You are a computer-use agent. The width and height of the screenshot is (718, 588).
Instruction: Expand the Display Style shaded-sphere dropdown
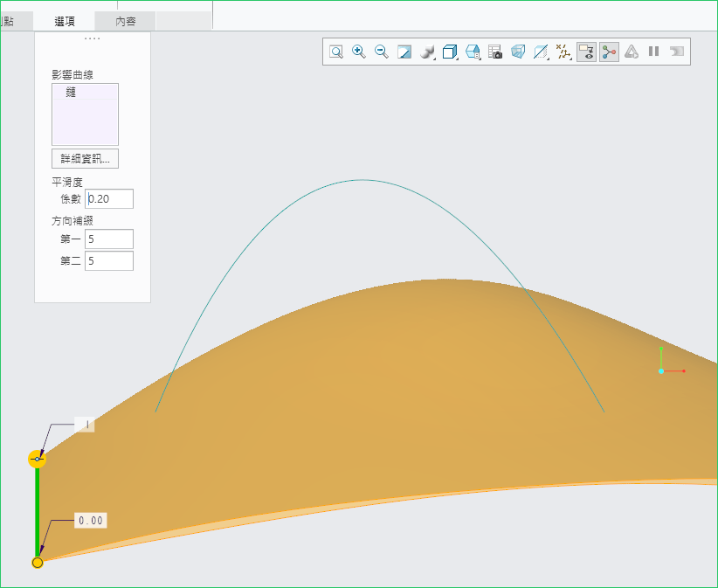point(427,52)
